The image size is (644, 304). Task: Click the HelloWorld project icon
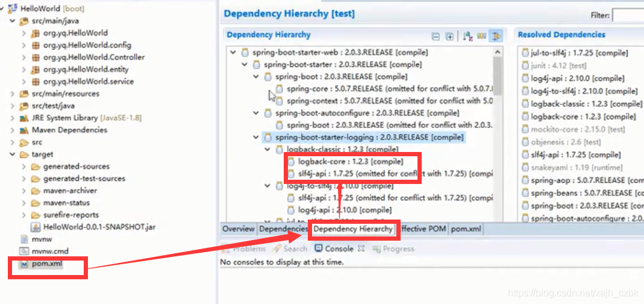tap(13, 8)
